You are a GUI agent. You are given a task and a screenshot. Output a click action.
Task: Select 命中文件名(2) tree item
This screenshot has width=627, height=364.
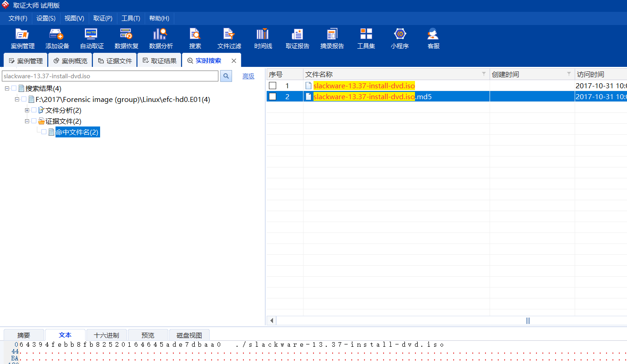[x=77, y=132]
